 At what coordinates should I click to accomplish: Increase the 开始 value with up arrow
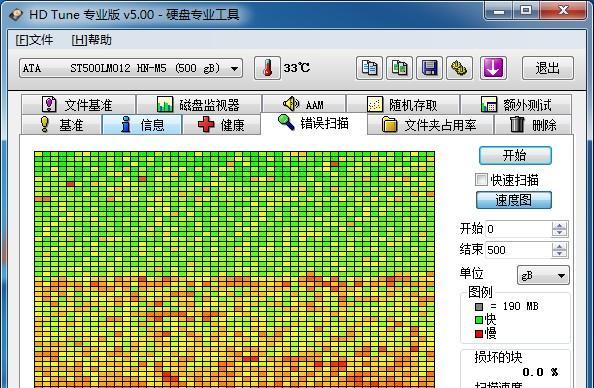click(x=560, y=225)
